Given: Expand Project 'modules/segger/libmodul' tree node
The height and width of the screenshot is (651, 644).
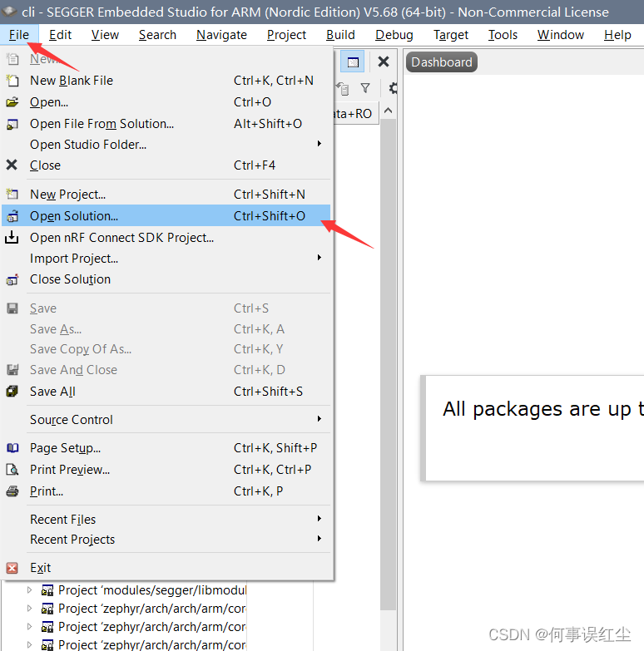Looking at the screenshot, I should 29,589.
